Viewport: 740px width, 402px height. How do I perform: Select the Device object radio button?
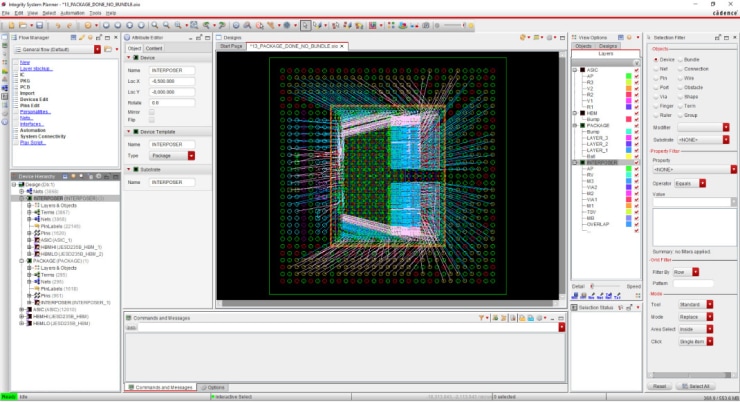click(x=655, y=59)
